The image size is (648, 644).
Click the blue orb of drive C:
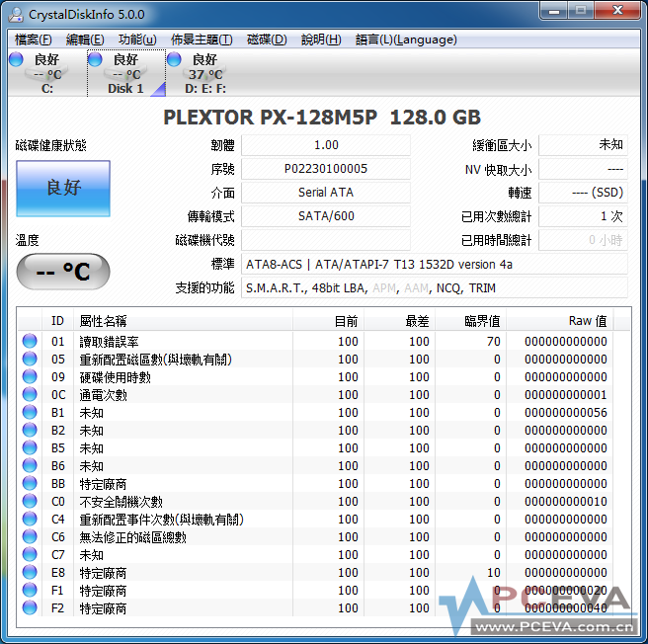point(16,59)
